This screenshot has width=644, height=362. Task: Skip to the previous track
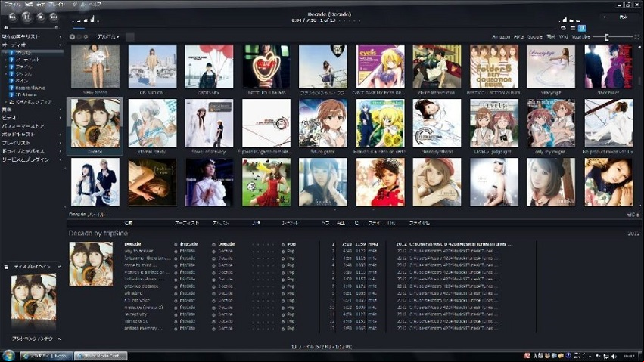[12, 17]
